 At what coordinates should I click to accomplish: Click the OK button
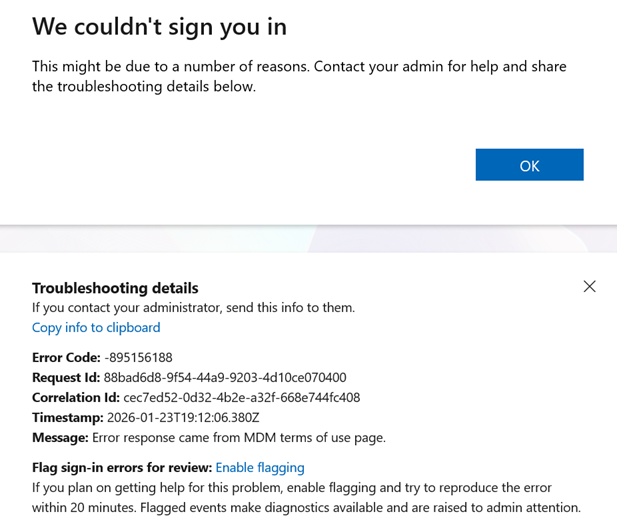[x=529, y=165]
